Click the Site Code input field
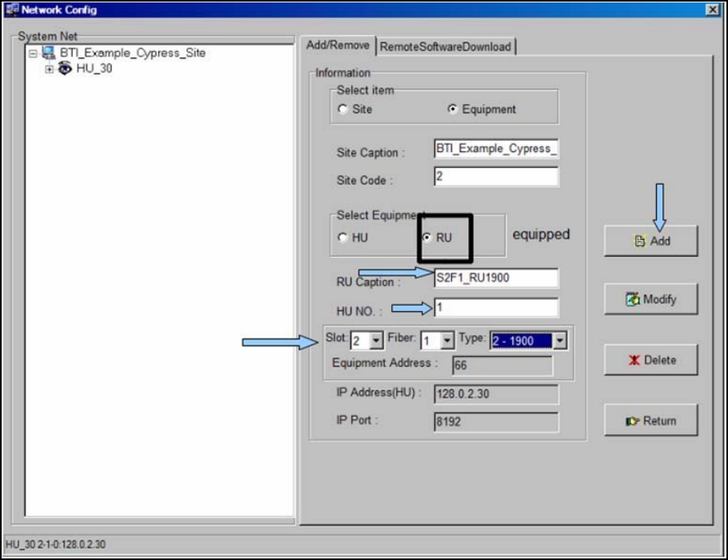The height and width of the screenshot is (560, 728). (496, 177)
